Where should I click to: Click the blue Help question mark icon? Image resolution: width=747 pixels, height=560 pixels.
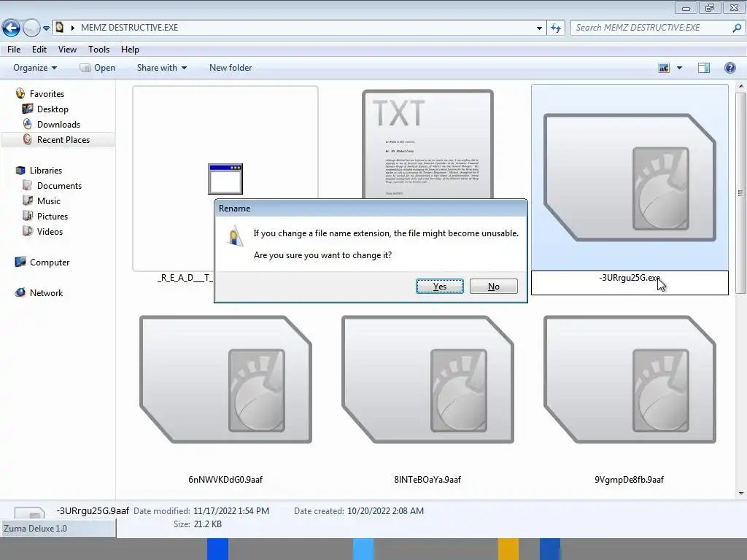(729, 68)
